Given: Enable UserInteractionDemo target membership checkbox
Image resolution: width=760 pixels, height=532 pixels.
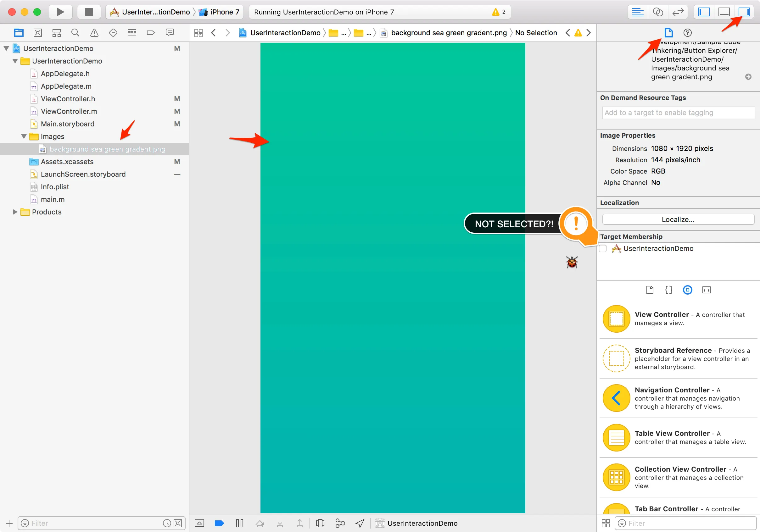Looking at the screenshot, I should tap(603, 248).
